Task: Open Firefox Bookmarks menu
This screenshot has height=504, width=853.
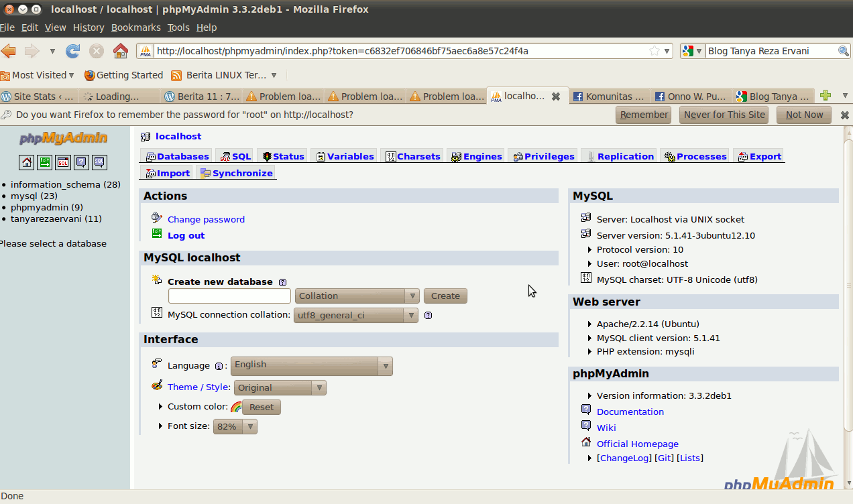Action: pyautogui.click(x=136, y=27)
